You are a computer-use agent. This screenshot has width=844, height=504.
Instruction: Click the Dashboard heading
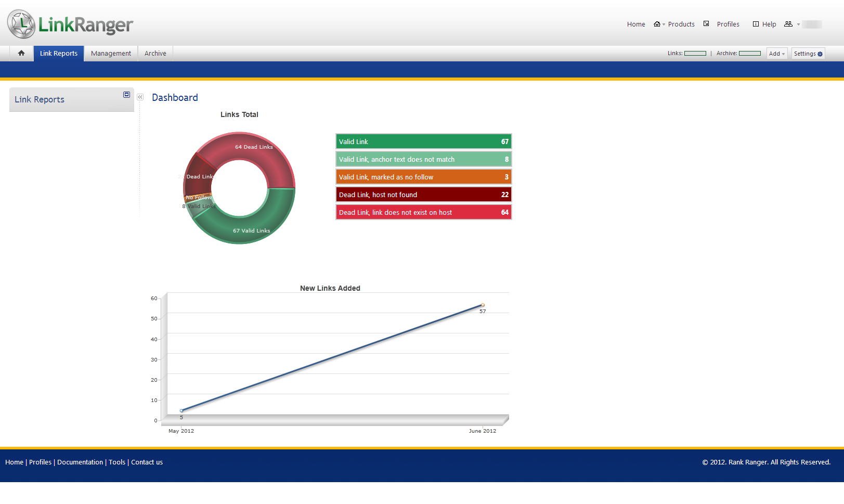coord(175,98)
